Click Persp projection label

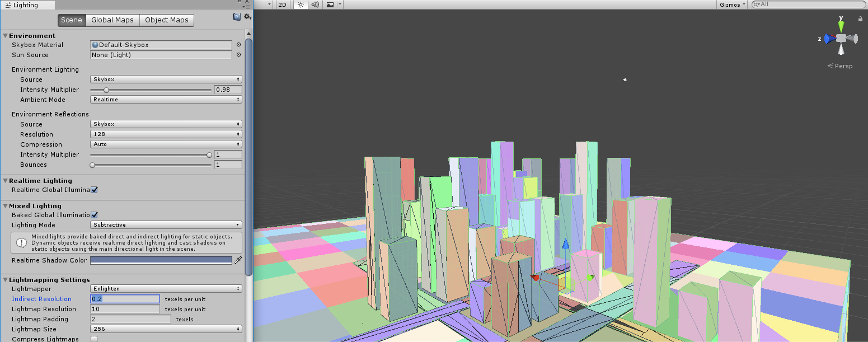(843, 66)
